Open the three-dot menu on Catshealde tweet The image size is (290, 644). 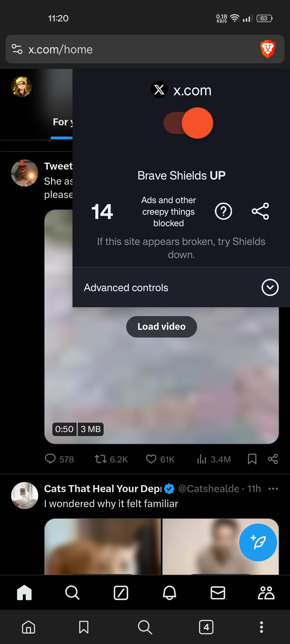click(273, 489)
